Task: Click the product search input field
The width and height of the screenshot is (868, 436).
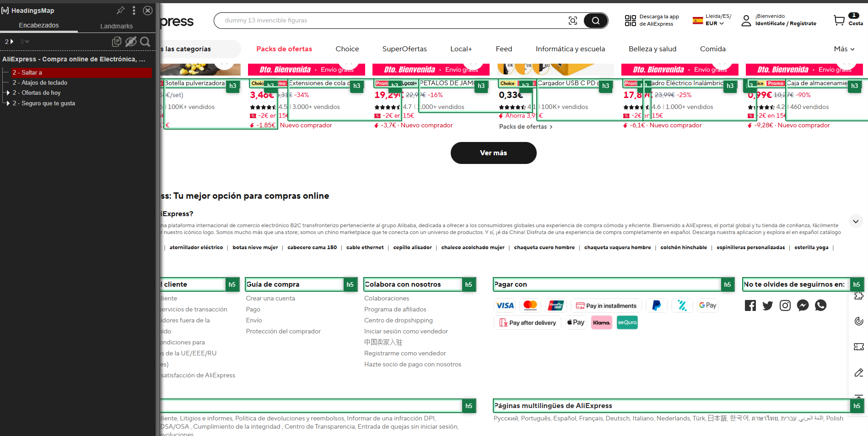Action: (389, 21)
